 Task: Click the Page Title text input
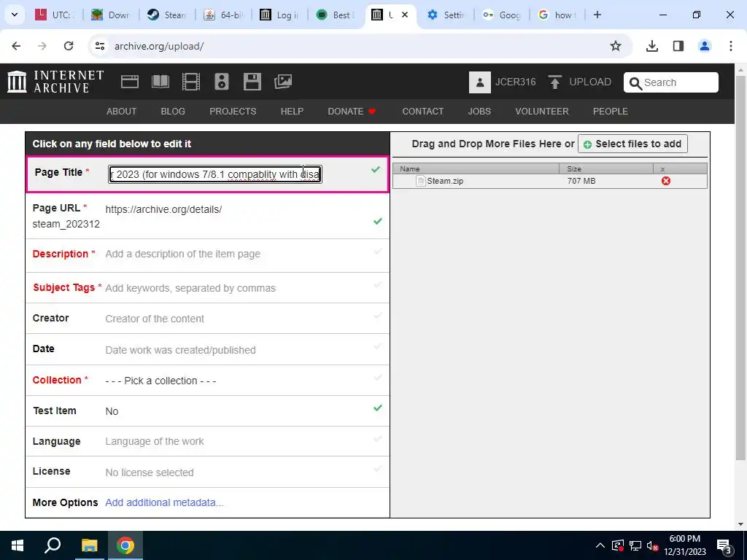tap(215, 174)
